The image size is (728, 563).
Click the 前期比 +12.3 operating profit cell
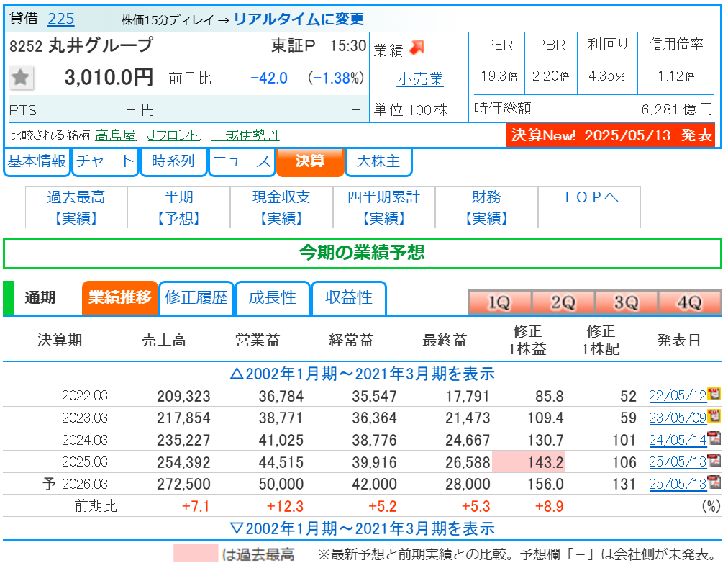click(285, 506)
